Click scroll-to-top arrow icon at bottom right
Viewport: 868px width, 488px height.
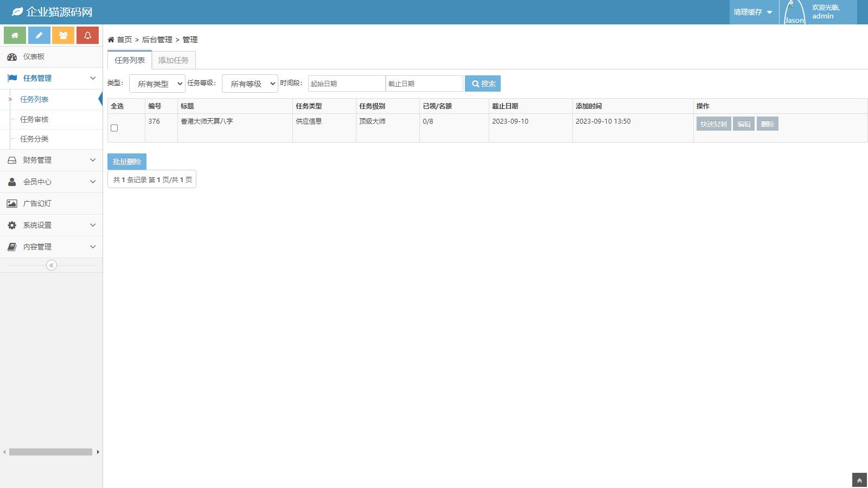pyautogui.click(x=859, y=480)
